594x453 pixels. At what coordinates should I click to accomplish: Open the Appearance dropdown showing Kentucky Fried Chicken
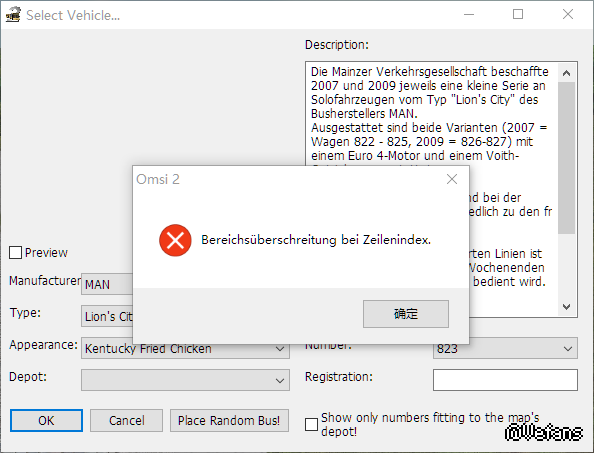click(185, 348)
